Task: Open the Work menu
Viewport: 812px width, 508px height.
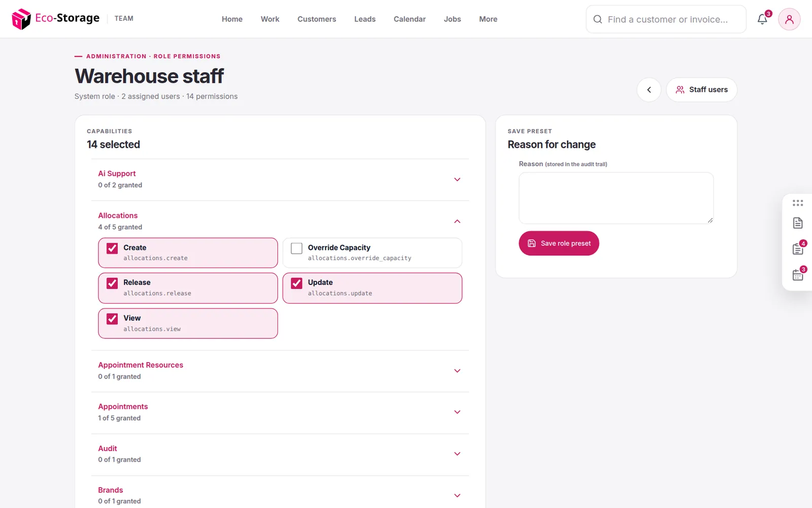Action: pos(270,19)
